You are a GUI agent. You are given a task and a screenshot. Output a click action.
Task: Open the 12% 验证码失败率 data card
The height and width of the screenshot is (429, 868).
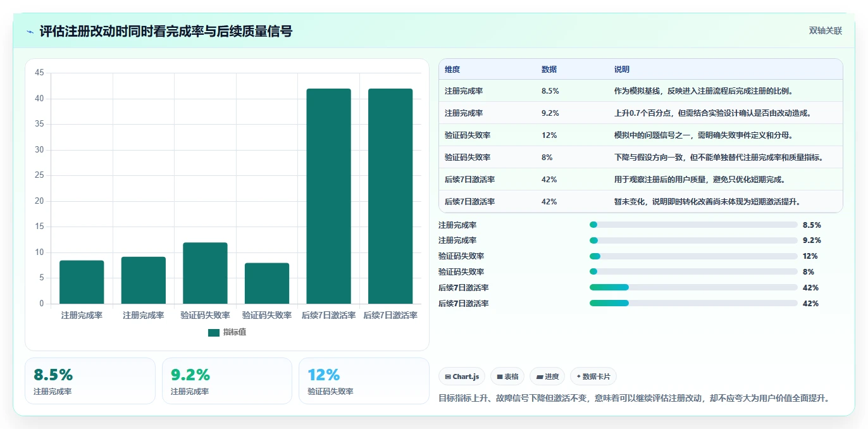coord(364,381)
